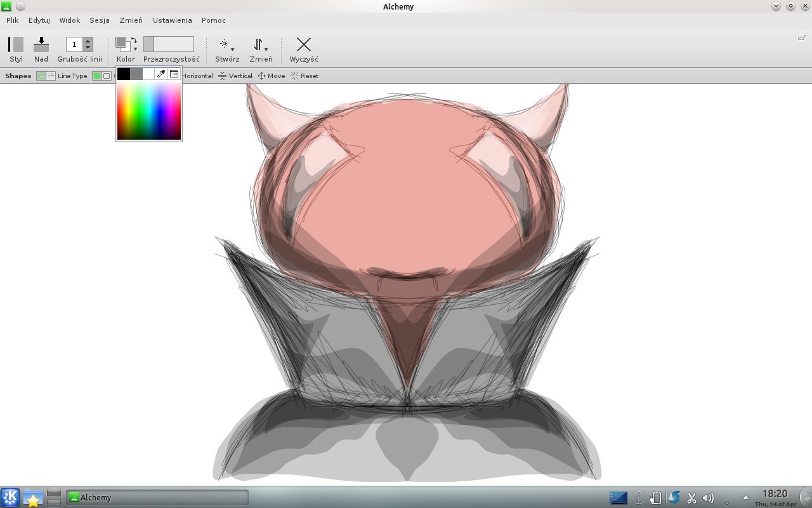Click the Reset icon in Shapes bar
Image resolution: width=812 pixels, height=508 pixels.
coord(294,76)
